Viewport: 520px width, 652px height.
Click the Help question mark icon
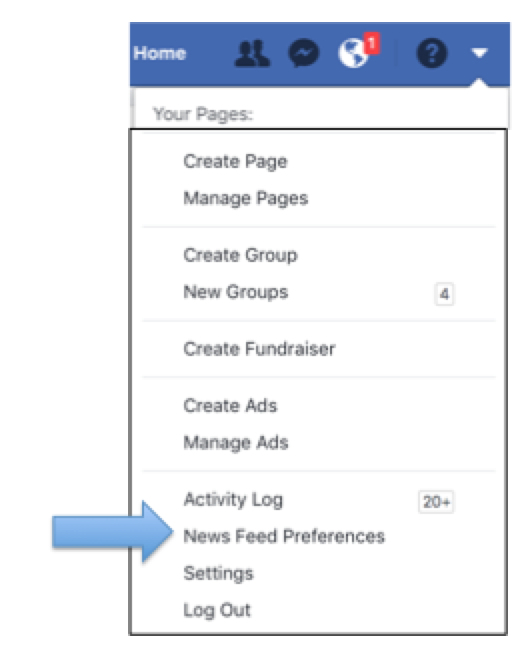click(432, 53)
